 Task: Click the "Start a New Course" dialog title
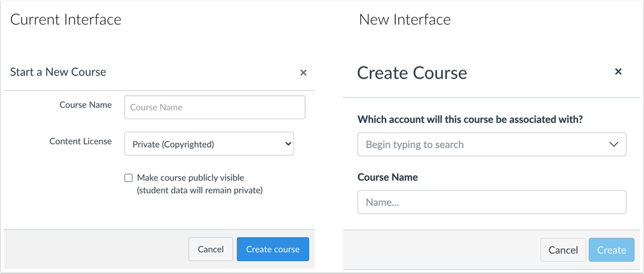tap(58, 72)
